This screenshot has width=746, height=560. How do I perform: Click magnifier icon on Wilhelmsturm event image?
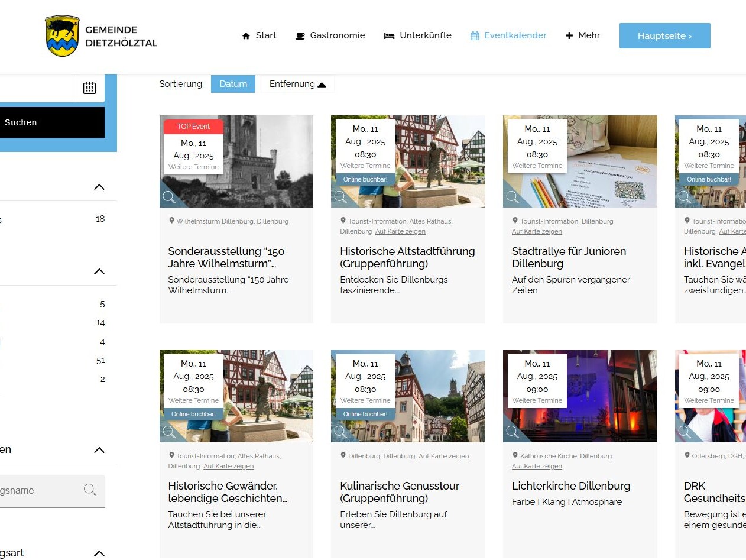point(169,198)
